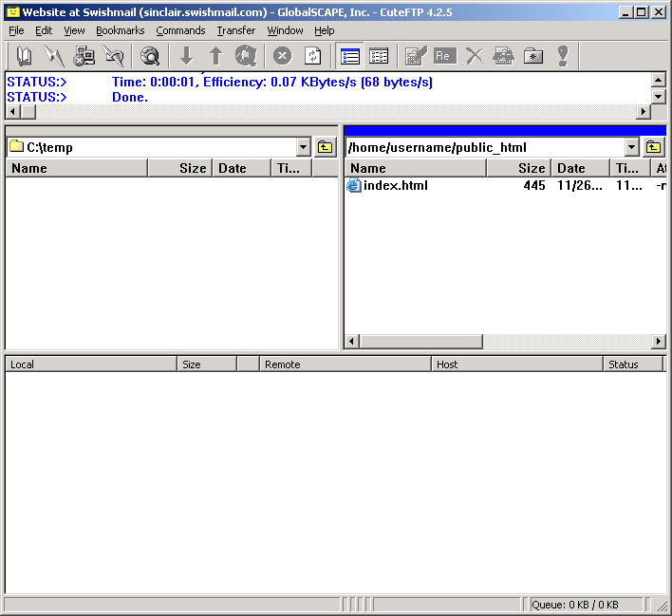Select the index.html file
Screen dimensions: 672x616
(395, 185)
